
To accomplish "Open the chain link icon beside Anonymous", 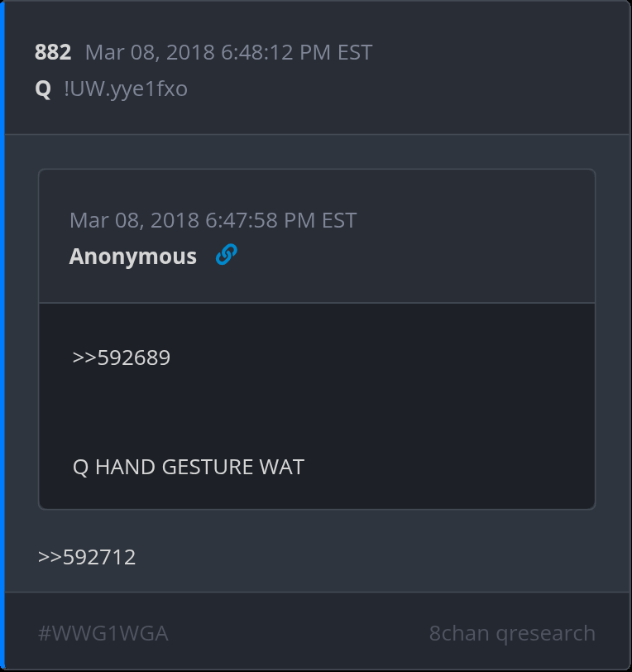I will coord(226,255).
